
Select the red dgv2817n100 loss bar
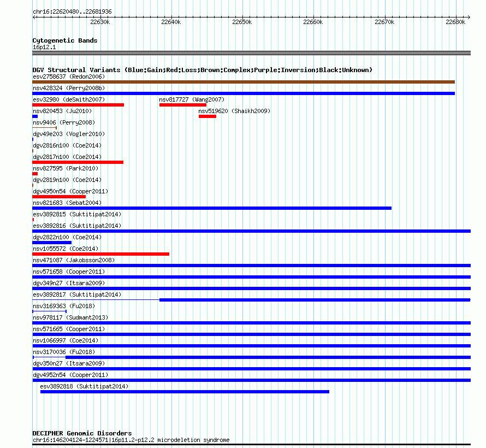[x=78, y=162]
